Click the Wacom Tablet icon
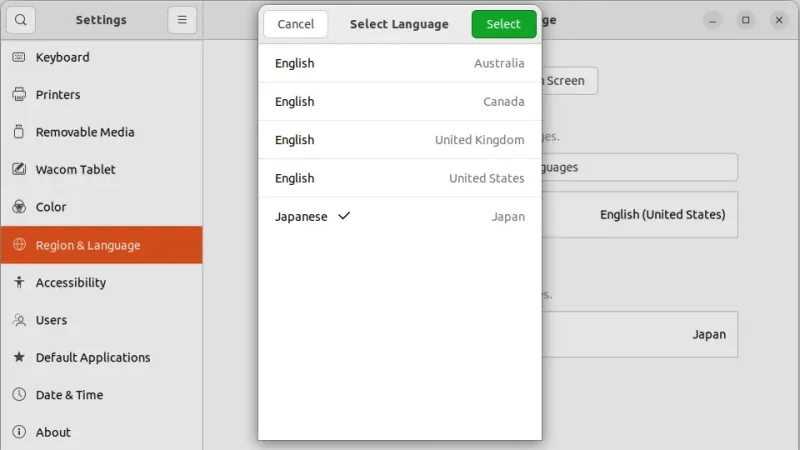Image resolution: width=800 pixels, height=450 pixels. coord(19,170)
